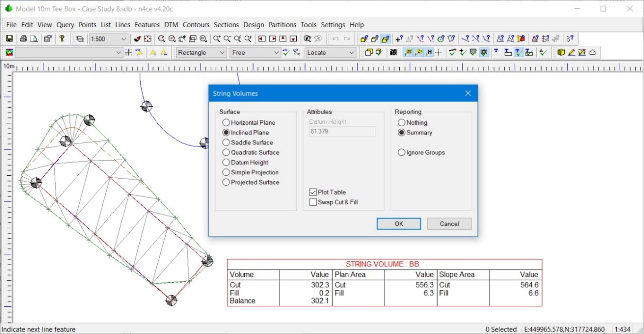Image resolution: width=644 pixels, height=334 pixels.
Task: Choose Projected Surface radio button
Action: point(251,183)
